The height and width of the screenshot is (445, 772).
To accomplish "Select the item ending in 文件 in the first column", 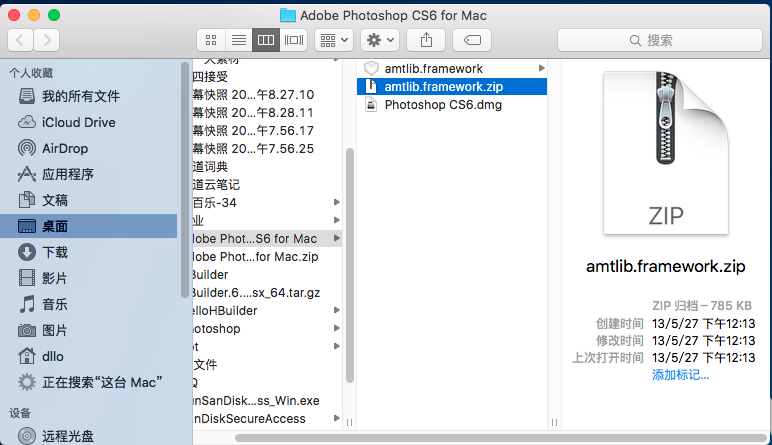I will pos(267,365).
